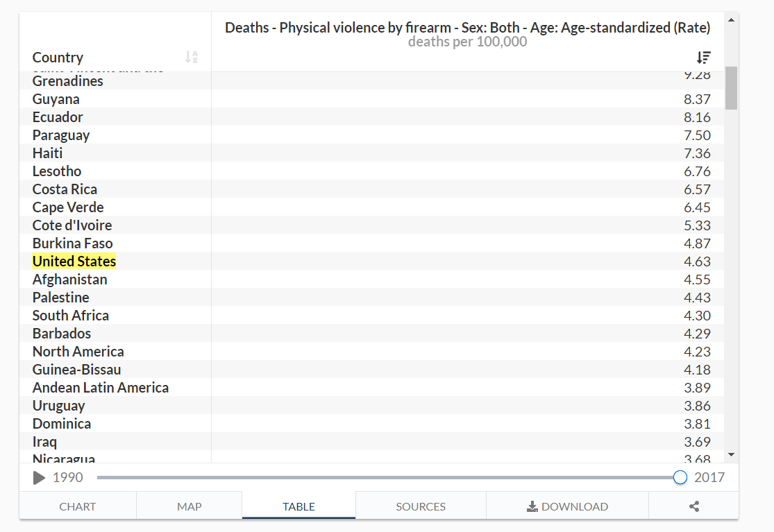The height and width of the screenshot is (532, 774).
Task: Click the Iraq row label
Action: click(44, 442)
